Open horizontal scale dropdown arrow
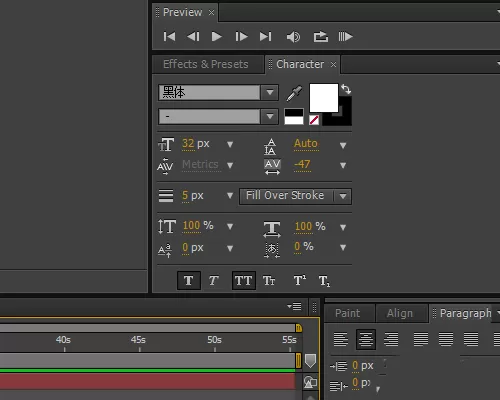The height and width of the screenshot is (400, 500). (x=343, y=227)
